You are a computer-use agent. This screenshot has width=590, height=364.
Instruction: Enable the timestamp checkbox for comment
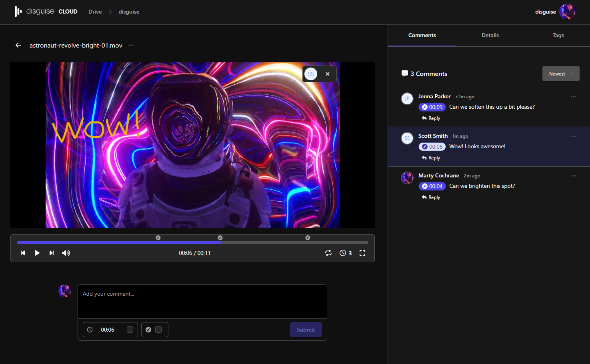pos(130,330)
